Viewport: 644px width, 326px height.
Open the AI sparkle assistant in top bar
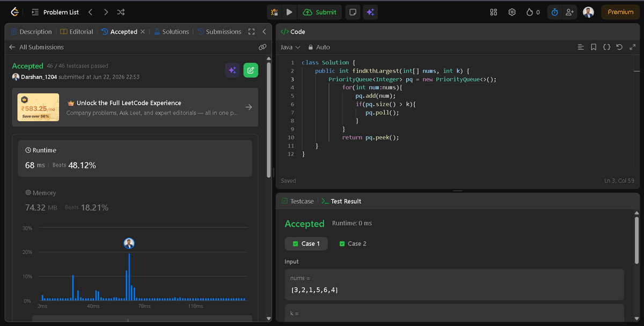[x=370, y=12]
